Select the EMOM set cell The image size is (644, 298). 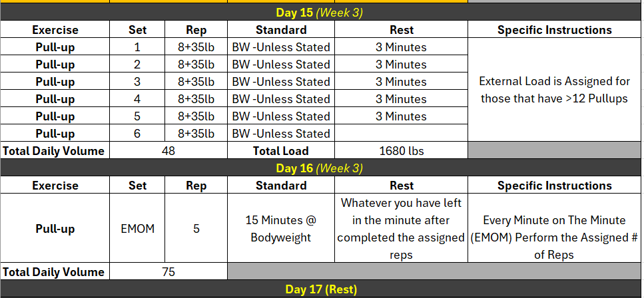click(137, 229)
